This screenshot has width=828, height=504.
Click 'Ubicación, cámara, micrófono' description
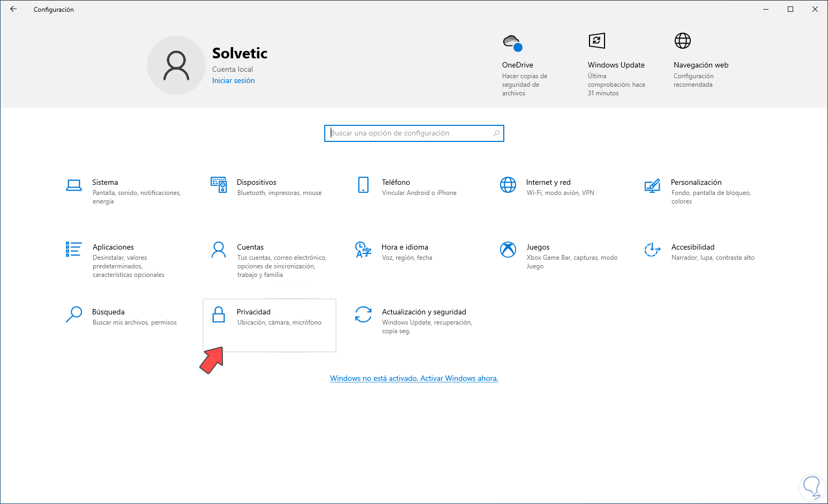279,322
